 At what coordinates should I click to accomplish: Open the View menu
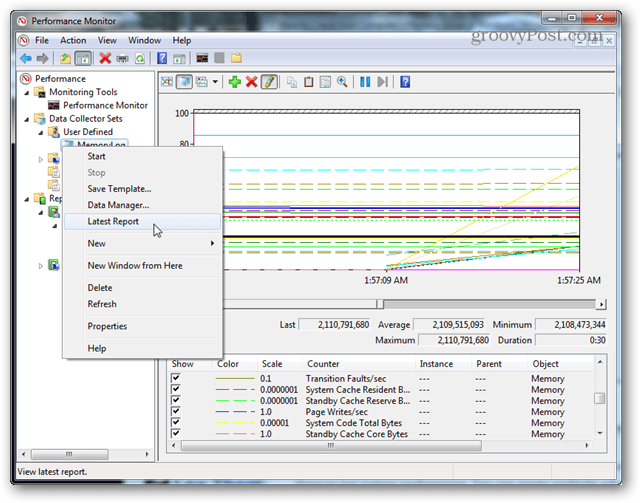coord(107,40)
